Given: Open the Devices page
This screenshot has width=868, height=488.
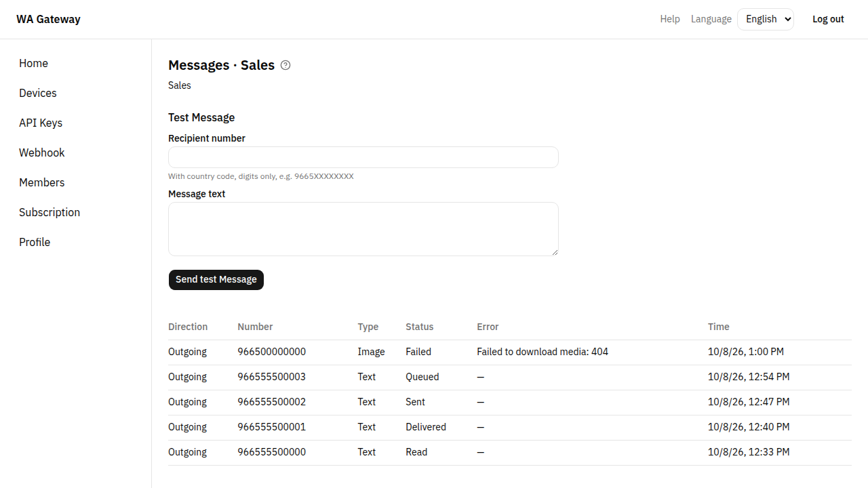Looking at the screenshot, I should pos(38,93).
